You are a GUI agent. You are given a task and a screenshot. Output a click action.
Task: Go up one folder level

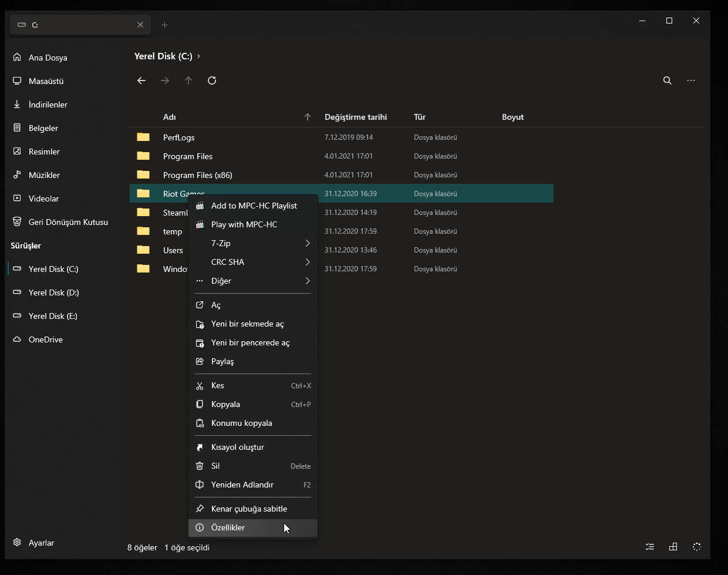click(188, 80)
